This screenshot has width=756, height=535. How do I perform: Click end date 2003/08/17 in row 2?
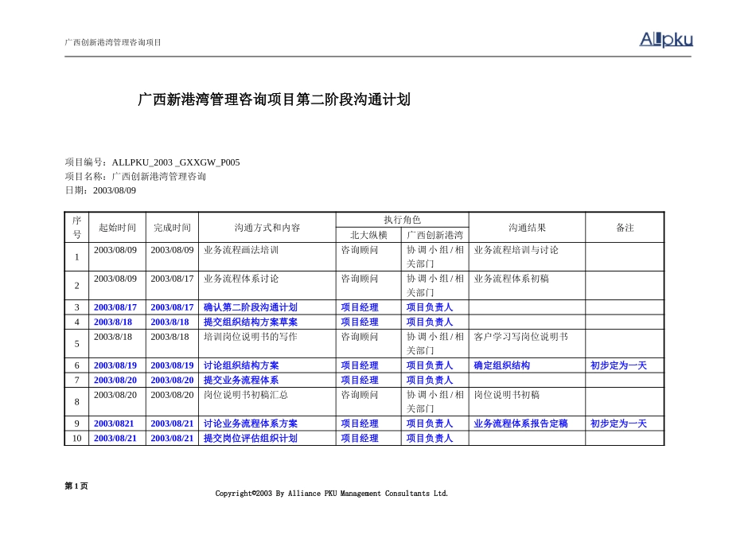(172, 279)
